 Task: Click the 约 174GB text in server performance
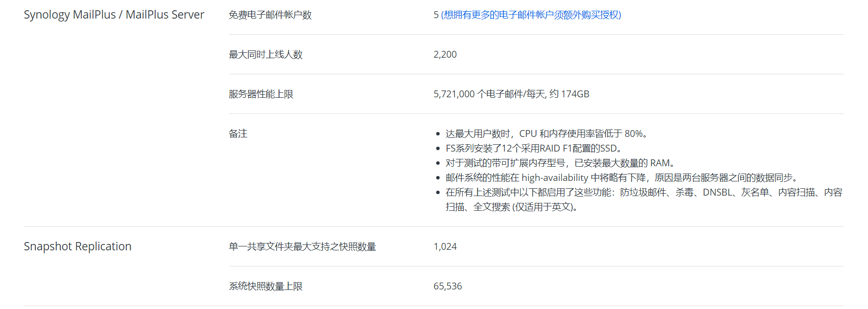tap(569, 94)
